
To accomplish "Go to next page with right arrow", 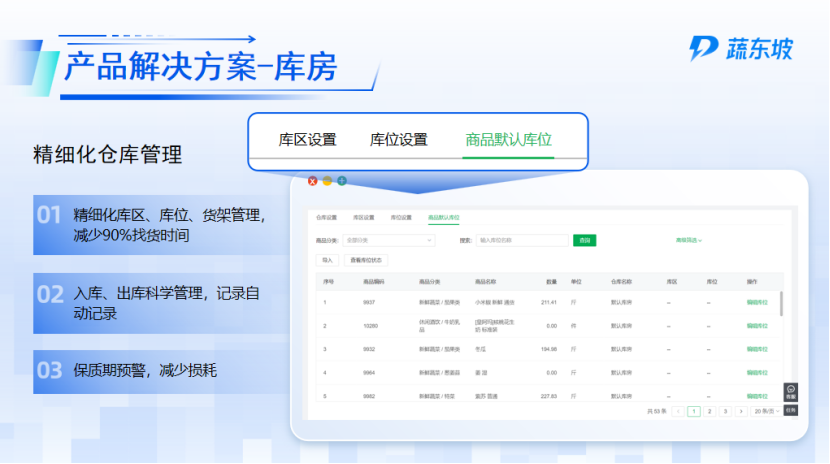I will (741, 411).
